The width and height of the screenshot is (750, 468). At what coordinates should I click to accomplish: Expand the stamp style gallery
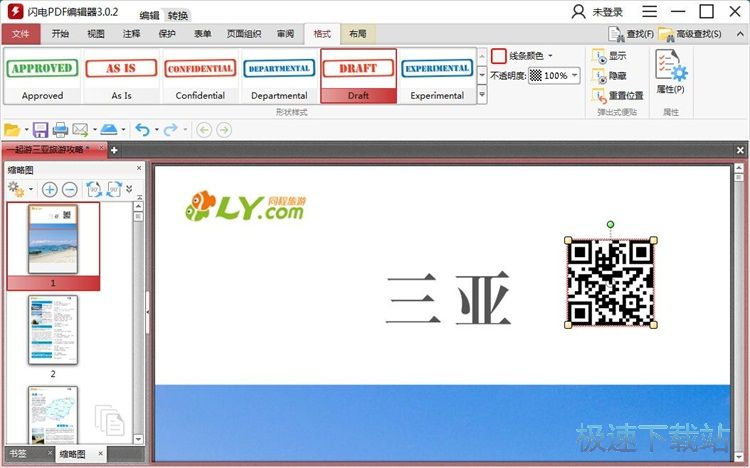tap(482, 94)
